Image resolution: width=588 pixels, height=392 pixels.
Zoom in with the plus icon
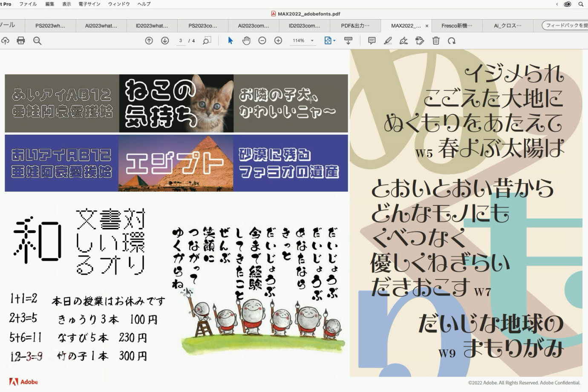coord(278,40)
